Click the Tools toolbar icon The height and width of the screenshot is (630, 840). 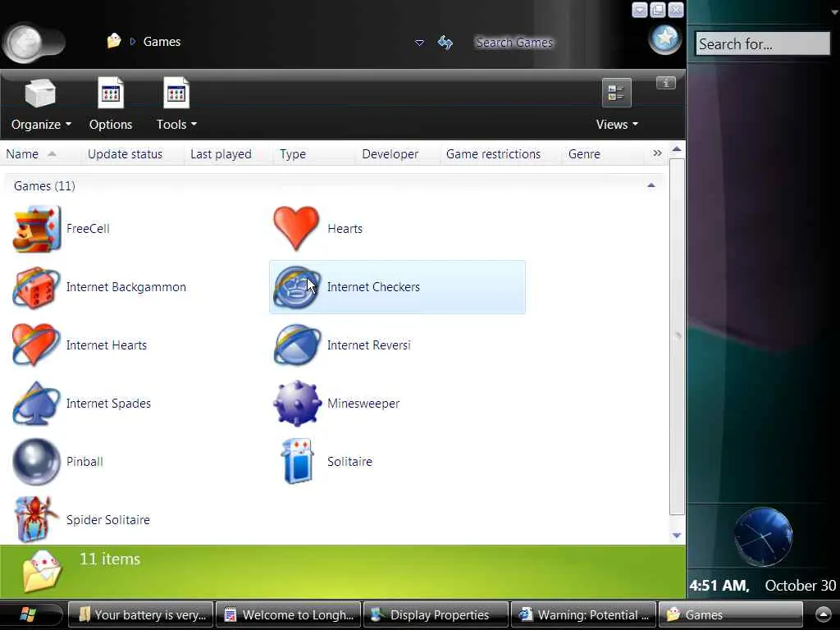(x=176, y=94)
